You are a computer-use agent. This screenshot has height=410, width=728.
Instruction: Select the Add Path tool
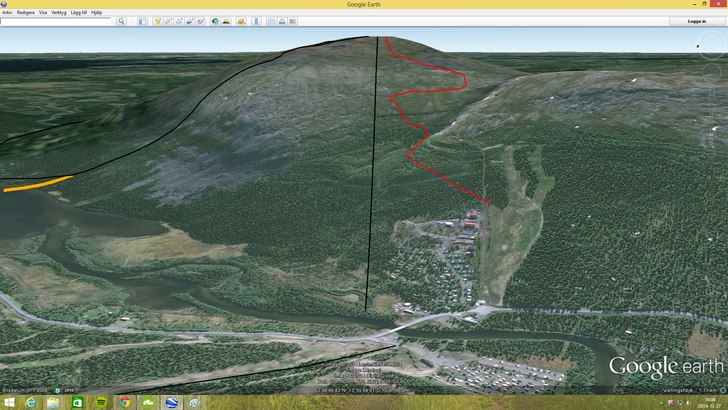[180, 21]
